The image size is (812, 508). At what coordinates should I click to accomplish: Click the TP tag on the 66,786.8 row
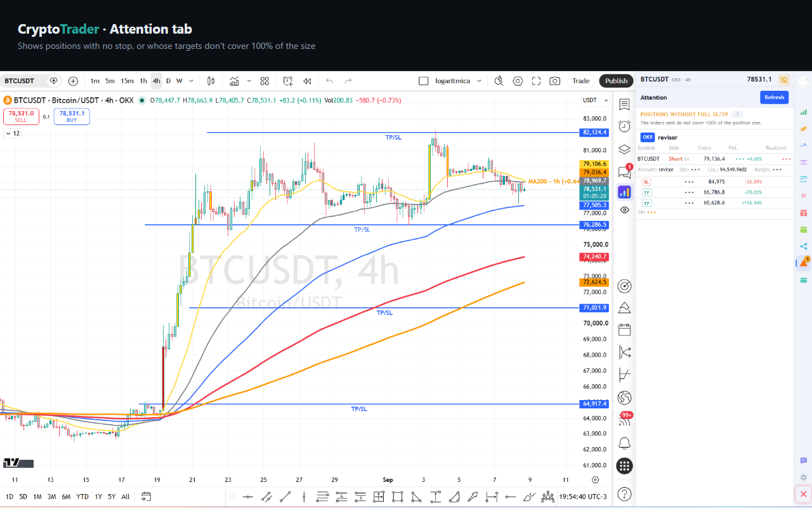click(646, 192)
